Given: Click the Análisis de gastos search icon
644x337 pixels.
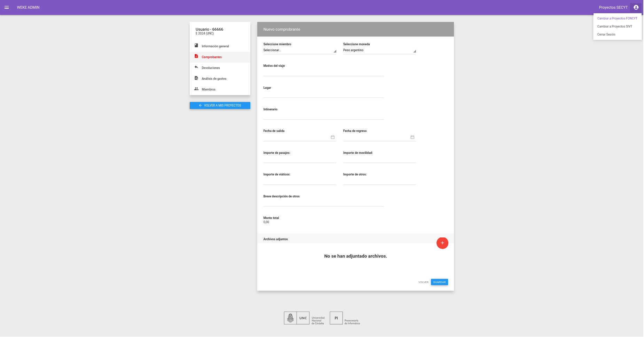Looking at the screenshot, I should point(196,78).
